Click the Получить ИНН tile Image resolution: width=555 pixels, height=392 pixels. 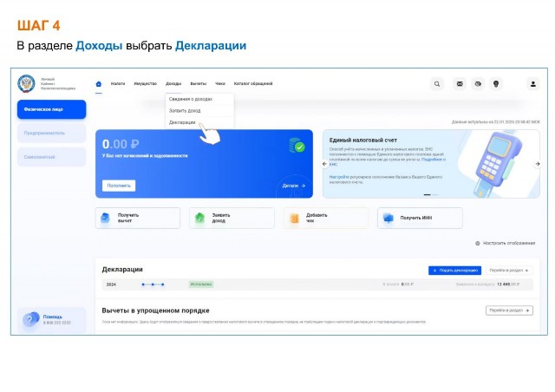420,219
